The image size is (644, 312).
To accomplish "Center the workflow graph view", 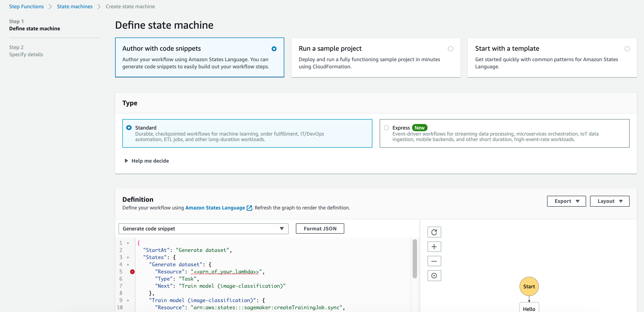I will click(434, 276).
